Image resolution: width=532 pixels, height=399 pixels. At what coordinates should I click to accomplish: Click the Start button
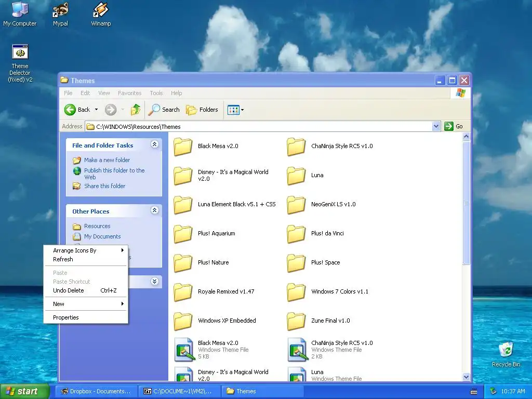pos(24,391)
